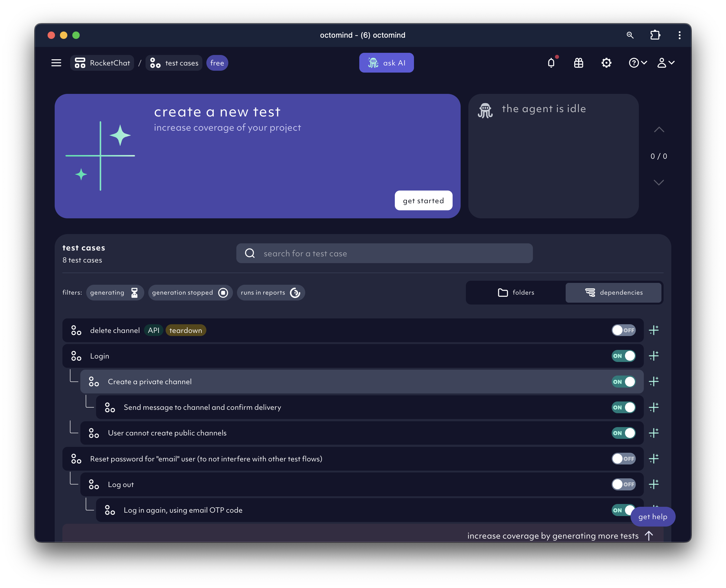The height and width of the screenshot is (588, 726).
Task: Switch to the dependencies view
Action: (613, 293)
